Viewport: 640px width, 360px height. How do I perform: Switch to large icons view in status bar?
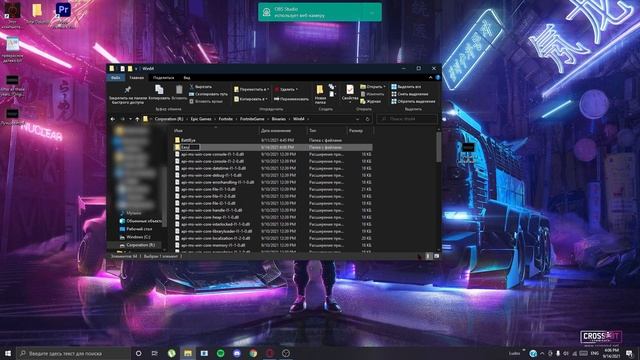(436, 256)
